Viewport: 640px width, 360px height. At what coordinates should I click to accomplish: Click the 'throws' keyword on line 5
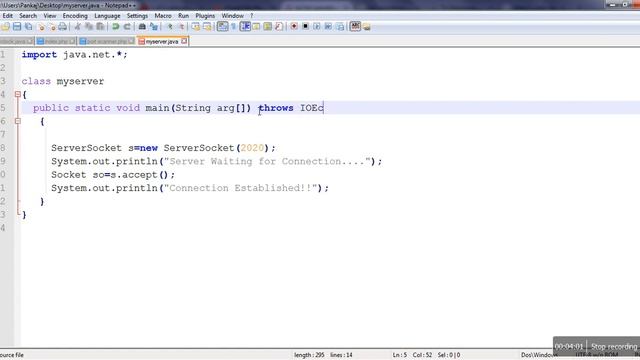276,108
